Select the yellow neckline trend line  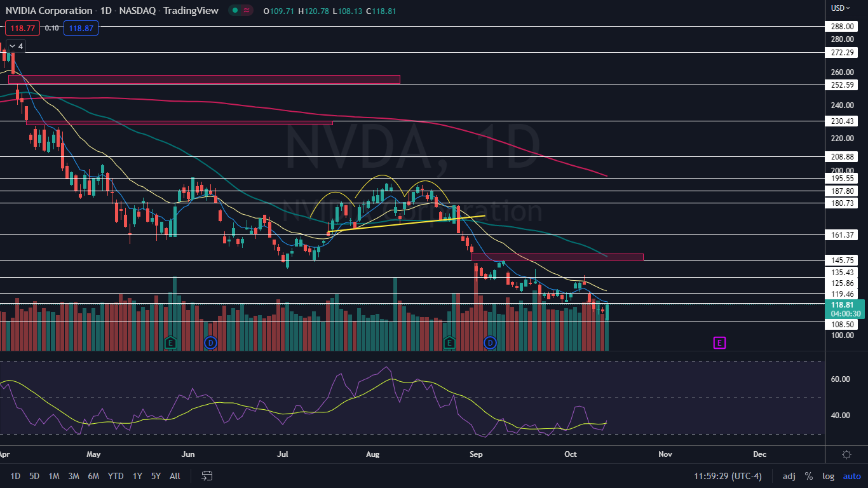[407, 224]
